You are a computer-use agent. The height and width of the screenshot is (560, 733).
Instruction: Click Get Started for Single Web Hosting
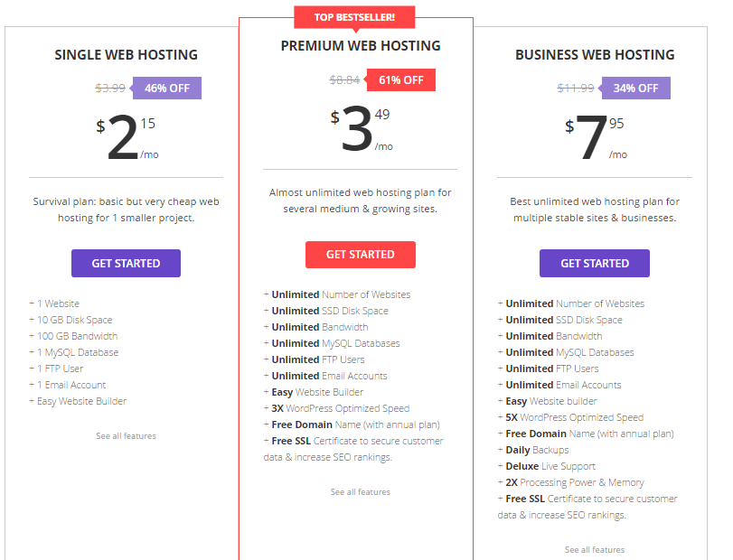[126, 263]
